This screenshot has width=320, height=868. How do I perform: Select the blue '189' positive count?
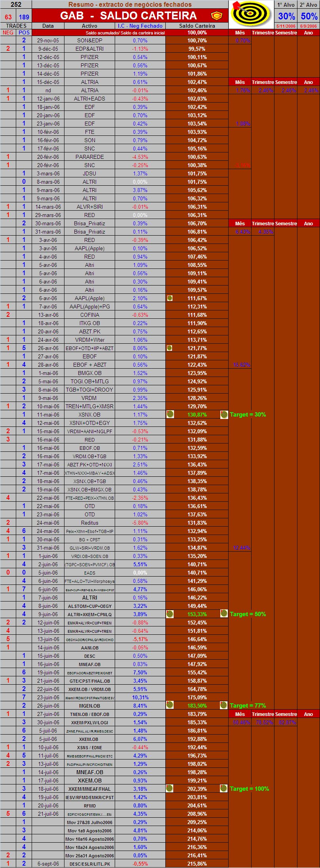(24, 17)
